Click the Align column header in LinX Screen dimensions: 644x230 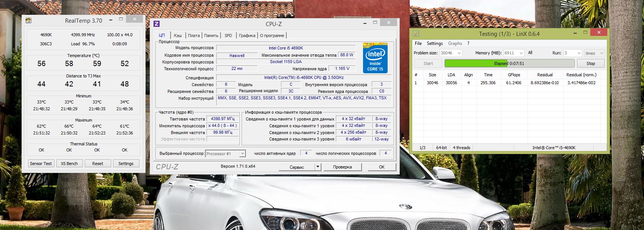tap(469, 75)
